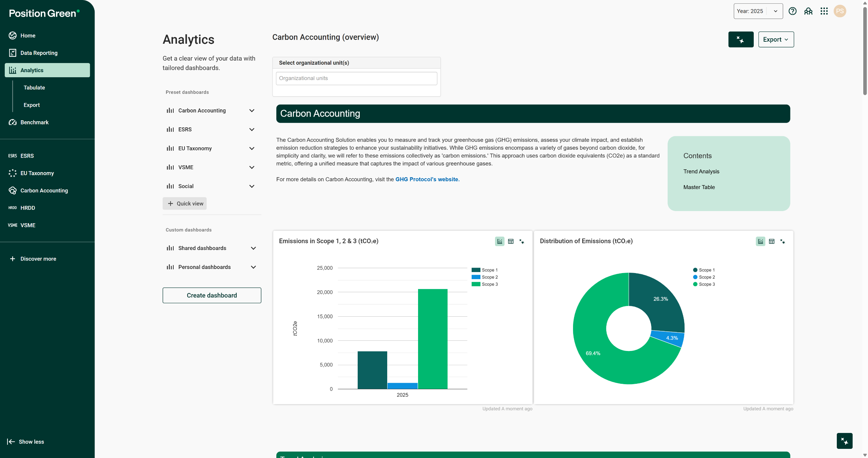Expand the ESRS preset dashboards

pyautogui.click(x=252, y=129)
